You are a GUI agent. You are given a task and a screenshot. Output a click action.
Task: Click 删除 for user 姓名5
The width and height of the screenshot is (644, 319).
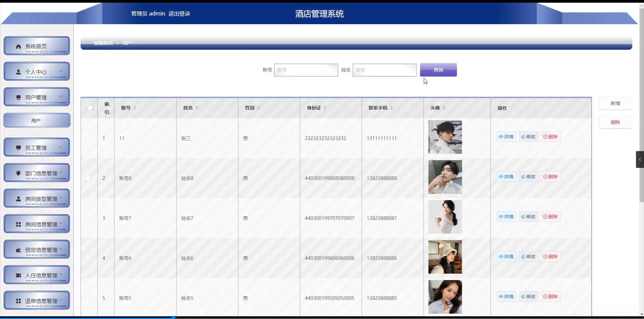[x=551, y=297]
